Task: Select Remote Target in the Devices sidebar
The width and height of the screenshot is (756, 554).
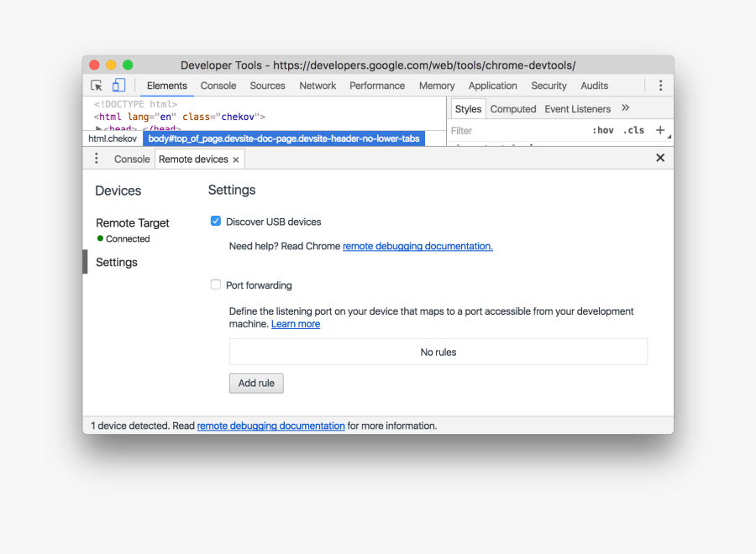Action: (133, 223)
